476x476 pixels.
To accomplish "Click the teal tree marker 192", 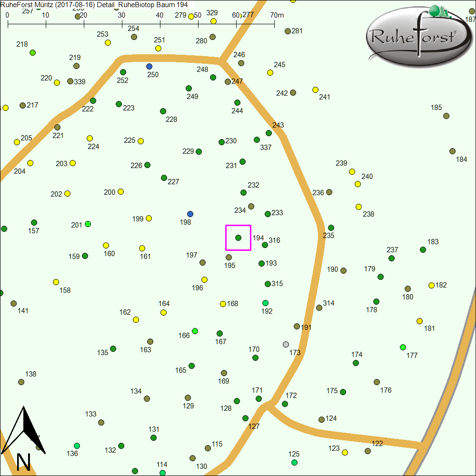I will pyautogui.click(x=266, y=303).
